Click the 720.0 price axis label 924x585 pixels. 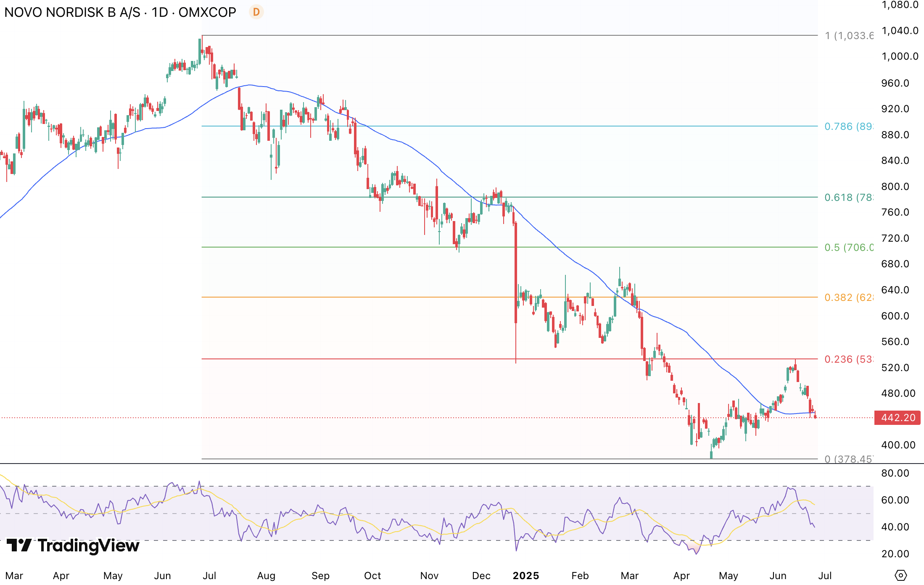click(x=895, y=238)
